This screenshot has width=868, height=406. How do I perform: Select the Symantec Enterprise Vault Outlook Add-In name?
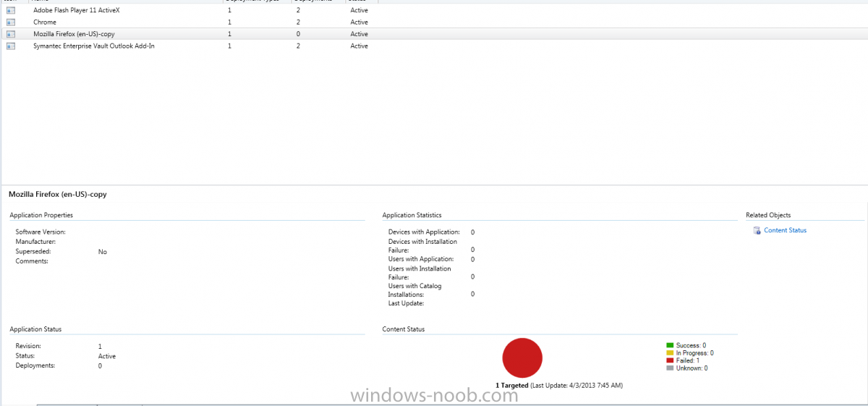click(x=94, y=46)
